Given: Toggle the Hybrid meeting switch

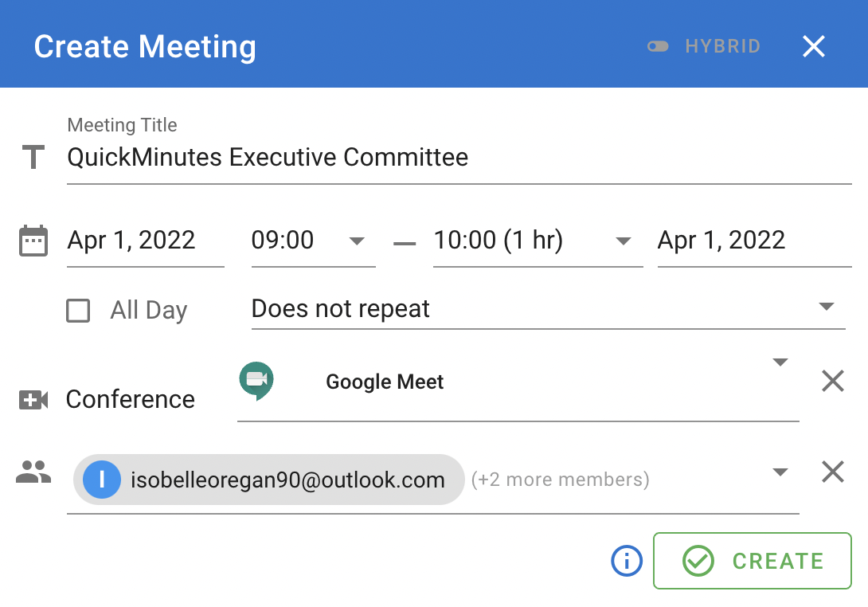Looking at the screenshot, I should click(x=658, y=46).
